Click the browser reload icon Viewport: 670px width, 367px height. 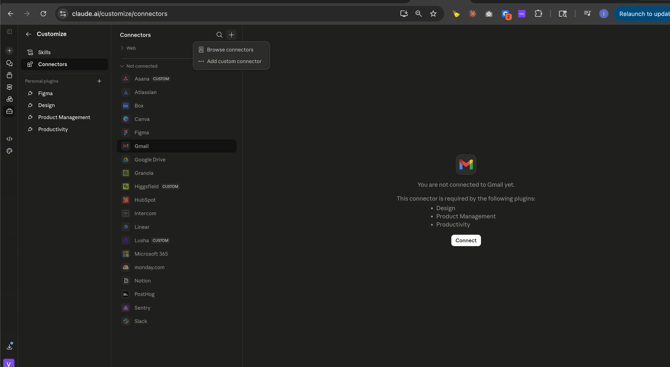(43, 14)
